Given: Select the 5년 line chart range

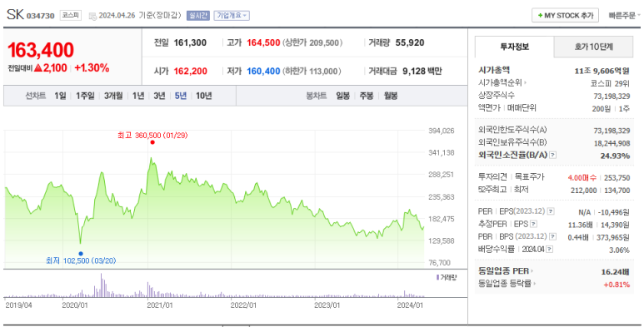Looking at the screenshot, I should (x=181, y=96).
